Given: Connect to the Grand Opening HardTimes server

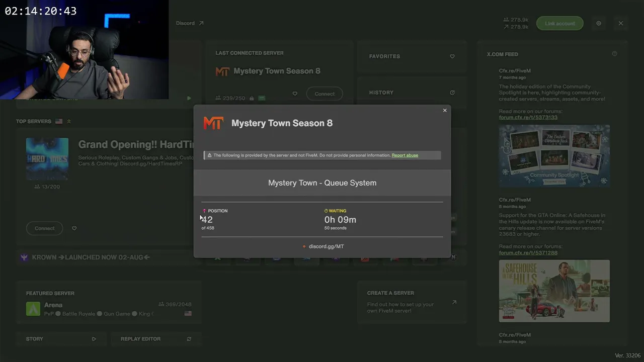Looking at the screenshot, I should coord(44,228).
